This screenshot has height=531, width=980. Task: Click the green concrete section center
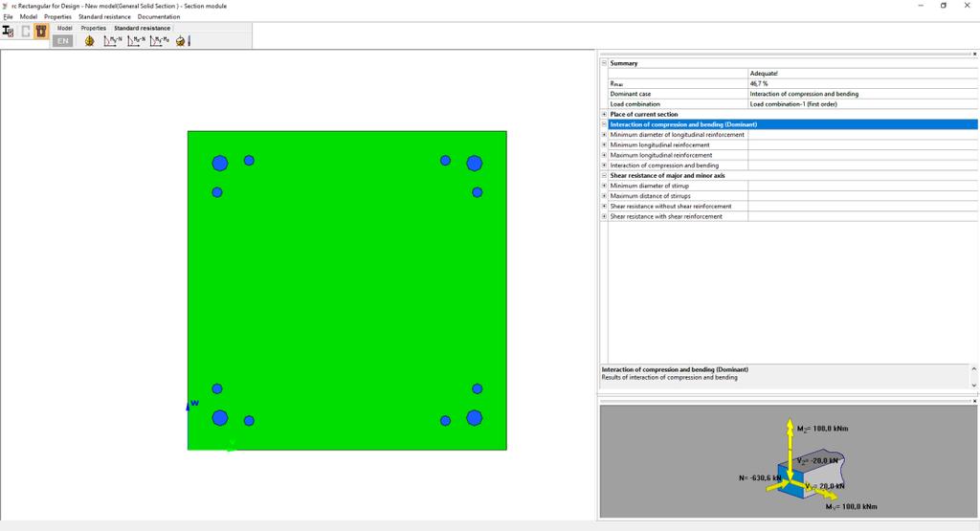347,291
